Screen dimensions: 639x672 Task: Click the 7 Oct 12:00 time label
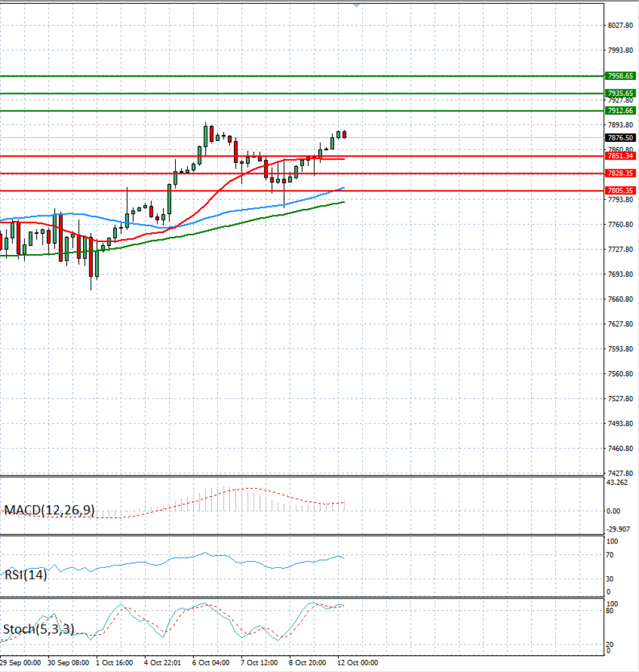pyautogui.click(x=259, y=662)
